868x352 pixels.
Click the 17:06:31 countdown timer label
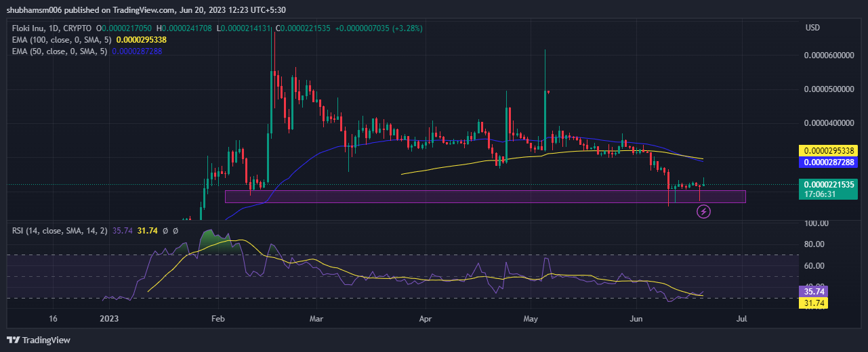(x=819, y=194)
